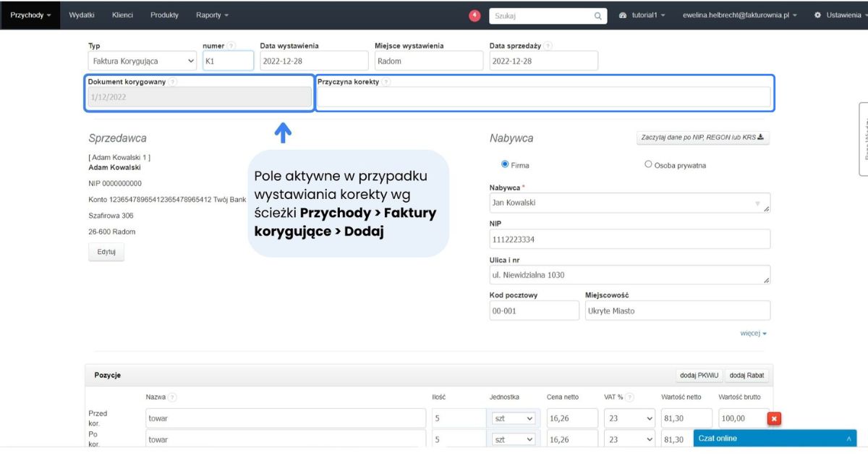The height and width of the screenshot is (456, 868).
Task: Open the Wydatki menu
Action: pos(82,15)
